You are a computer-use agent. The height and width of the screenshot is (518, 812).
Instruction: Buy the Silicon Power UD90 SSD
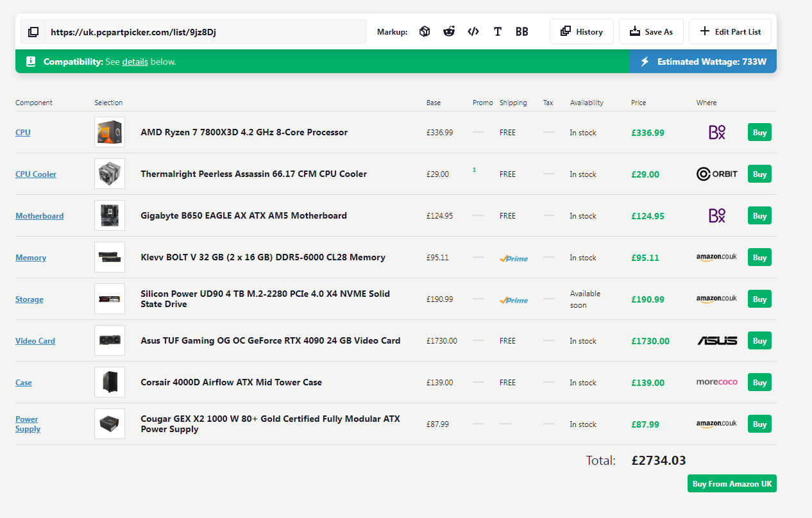tap(759, 299)
